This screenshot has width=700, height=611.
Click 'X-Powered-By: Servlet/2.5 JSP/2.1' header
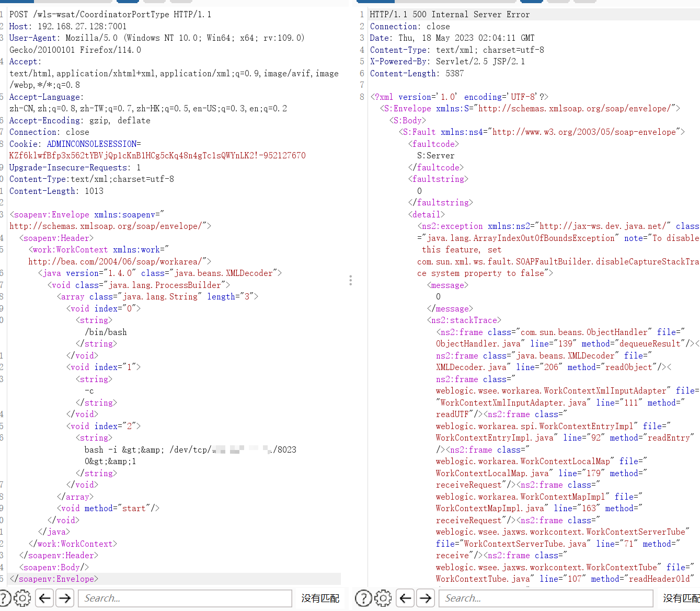[x=447, y=62]
